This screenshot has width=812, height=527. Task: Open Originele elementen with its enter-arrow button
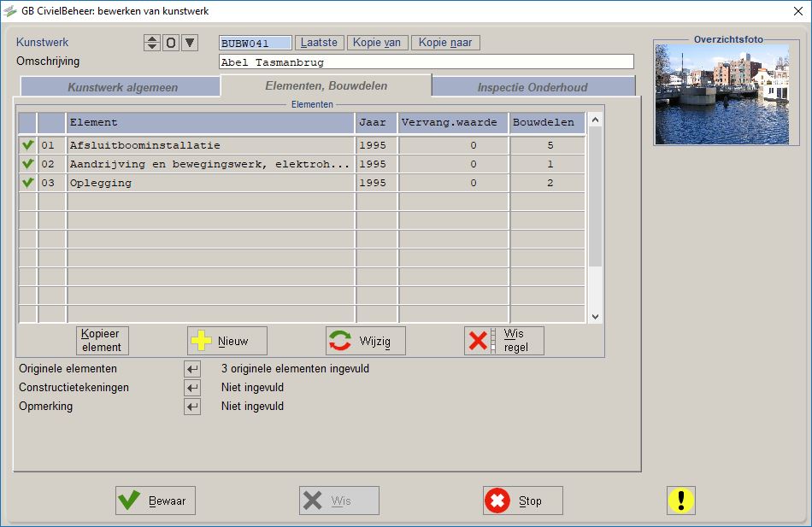point(192,369)
